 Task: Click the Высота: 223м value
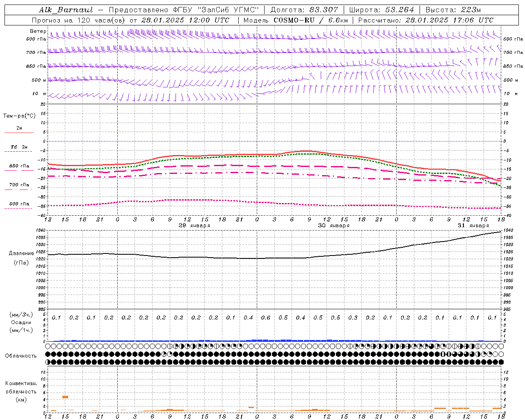coord(453,10)
